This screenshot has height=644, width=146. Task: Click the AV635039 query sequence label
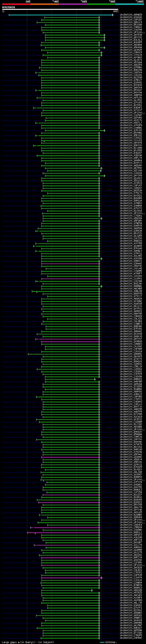[x=8, y=8]
